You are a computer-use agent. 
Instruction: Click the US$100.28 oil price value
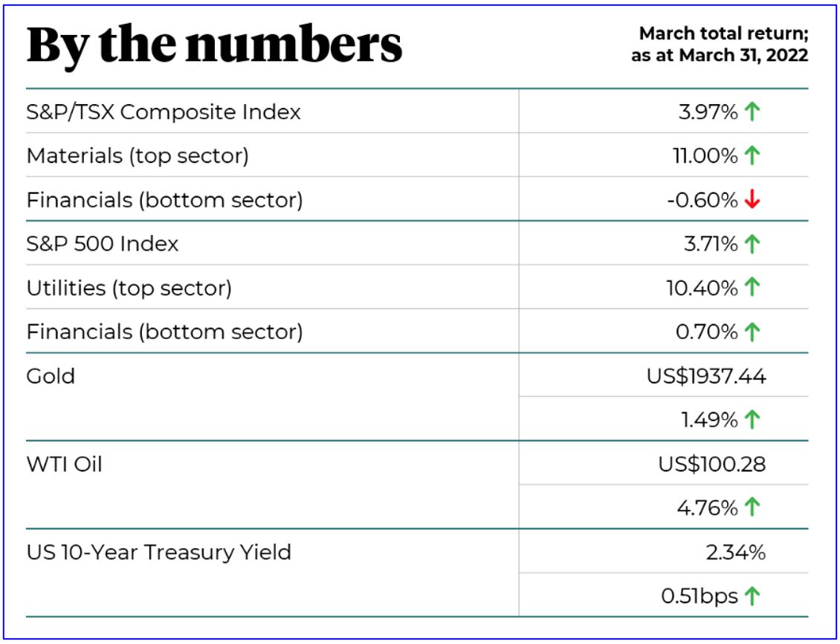(712, 464)
